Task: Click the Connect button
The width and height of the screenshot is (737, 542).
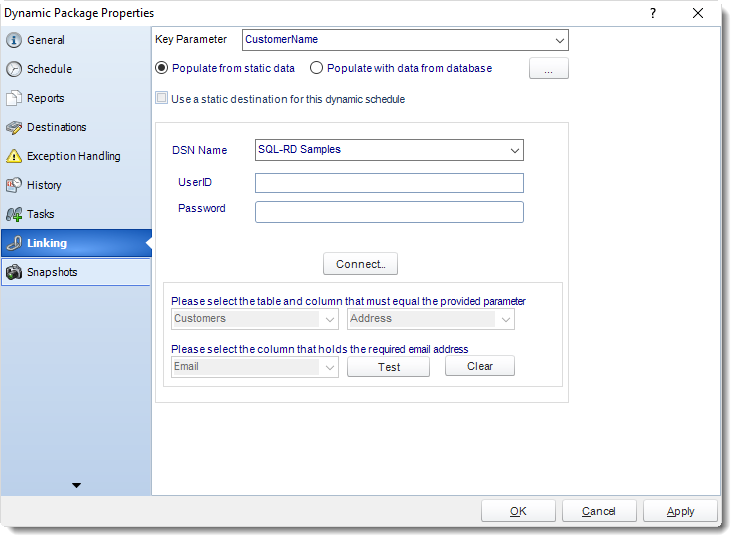Action: click(x=361, y=264)
